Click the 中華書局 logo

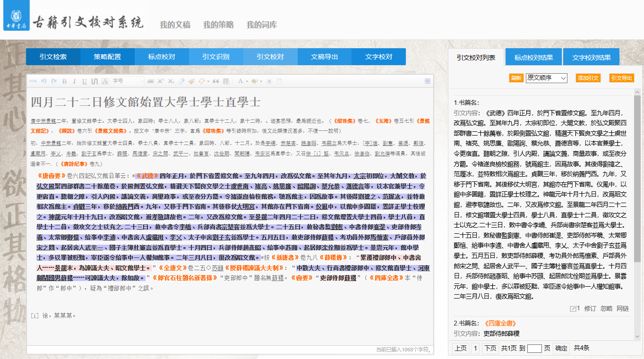(17, 16)
